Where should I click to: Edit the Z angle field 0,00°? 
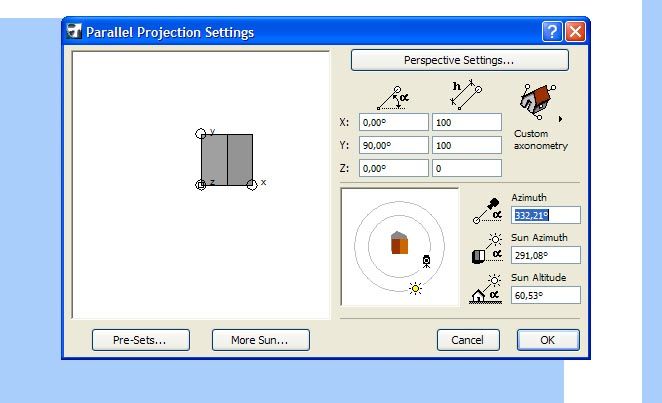click(x=393, y=168)
